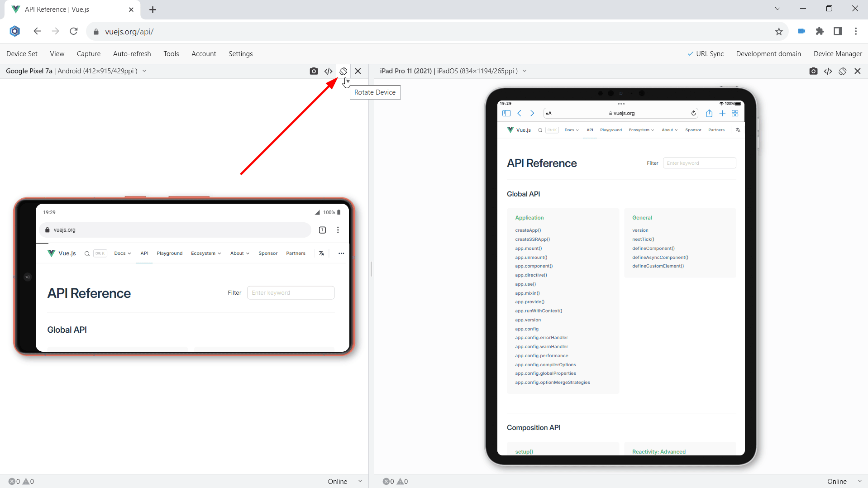Image resolution: width=868 pixels, height=488 pixels.
Task: Open DevTools code icon for iPad Pro
Action: [828, 71]
